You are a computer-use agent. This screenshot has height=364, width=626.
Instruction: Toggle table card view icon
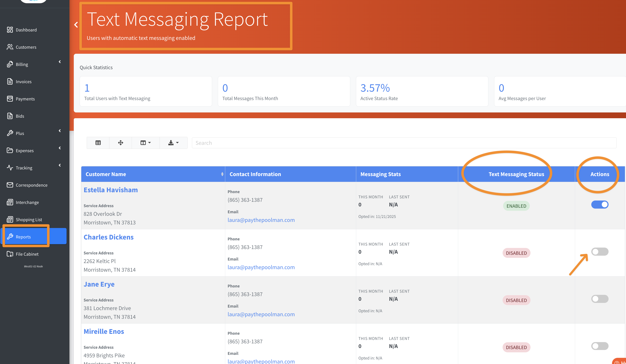pyautogui.click(x=98, y=143)
